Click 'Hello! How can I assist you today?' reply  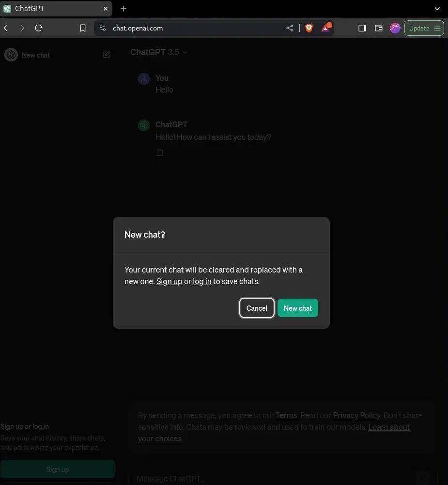click(213, 137)
